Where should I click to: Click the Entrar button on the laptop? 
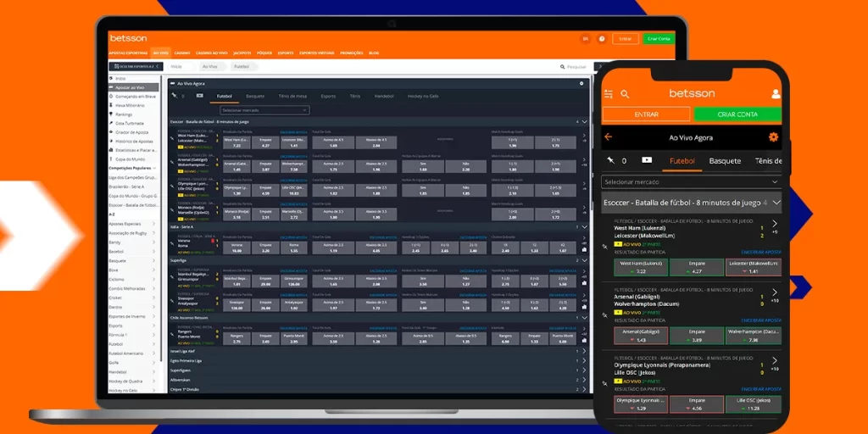[x=626, y=39]
